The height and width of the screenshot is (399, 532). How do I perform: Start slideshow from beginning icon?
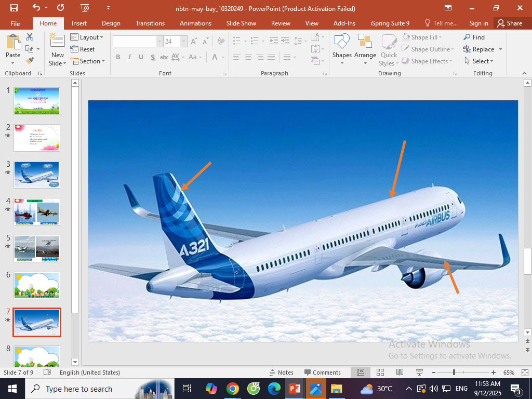85,8
